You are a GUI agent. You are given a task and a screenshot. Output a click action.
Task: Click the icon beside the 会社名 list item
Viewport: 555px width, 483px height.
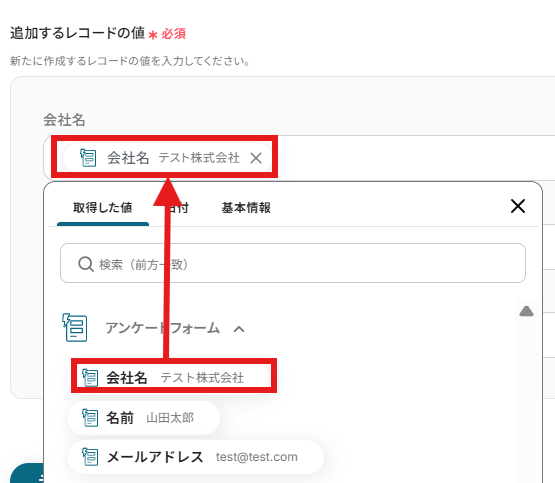90,378
